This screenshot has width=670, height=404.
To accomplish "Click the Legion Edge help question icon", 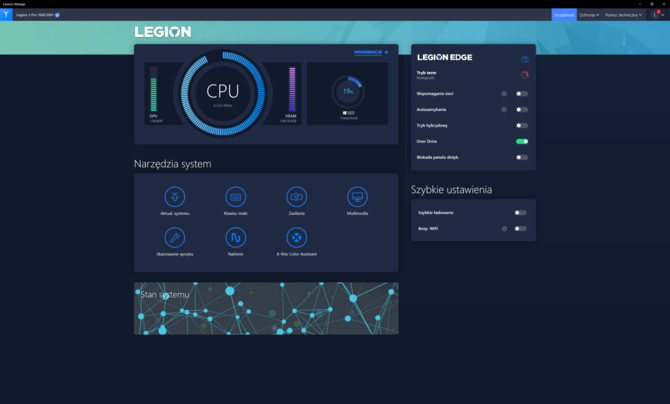I will coord(525,59).
